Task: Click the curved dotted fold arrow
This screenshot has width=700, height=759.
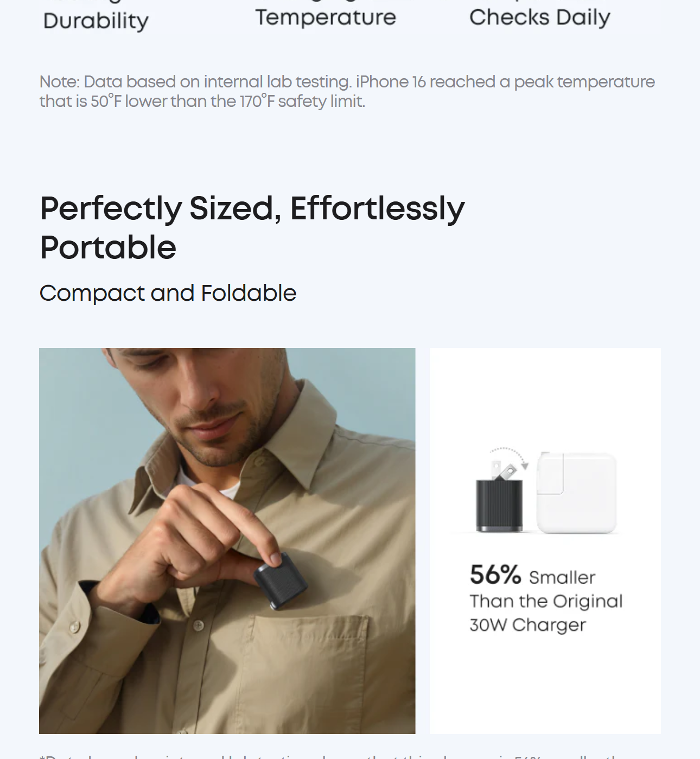Action: 509,455
